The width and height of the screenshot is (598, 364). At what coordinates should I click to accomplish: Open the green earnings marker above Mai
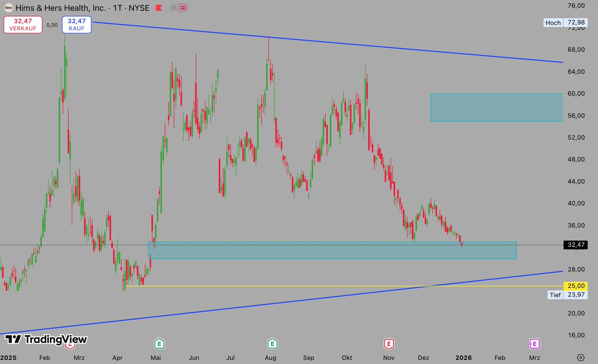[160, 344]
